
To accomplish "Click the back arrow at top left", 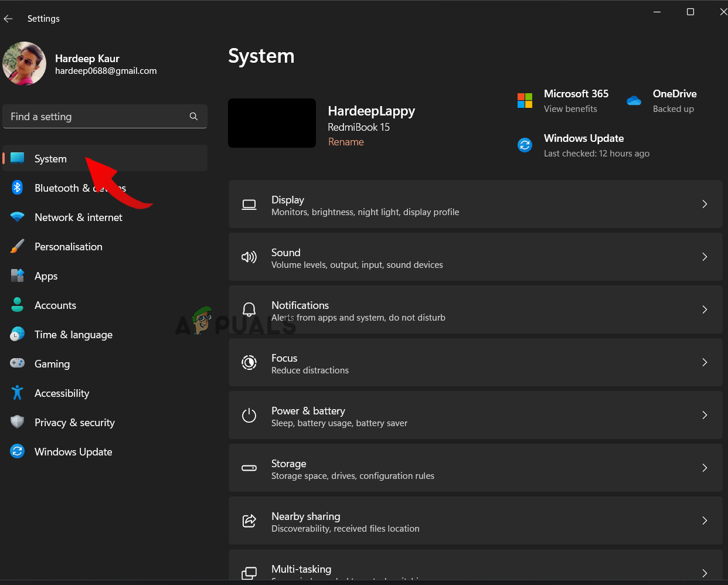I will 8,18.
